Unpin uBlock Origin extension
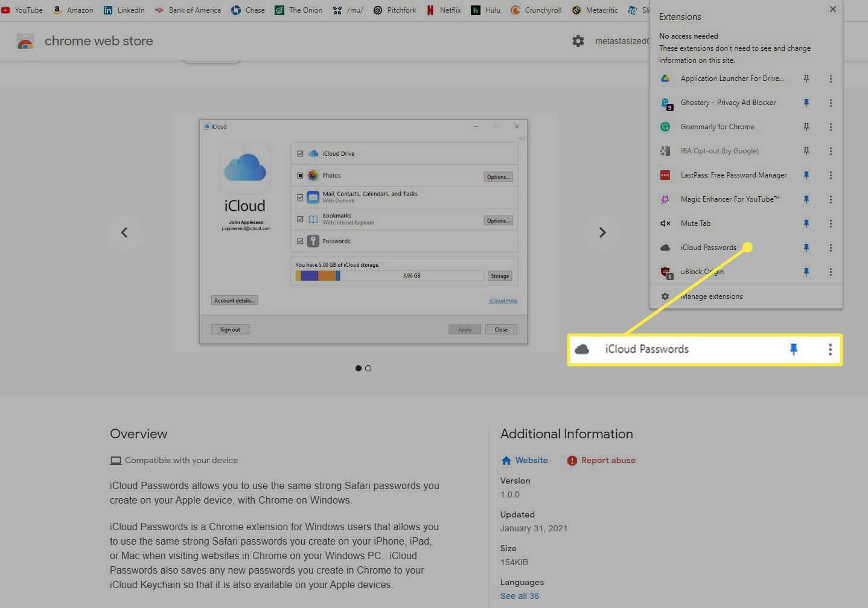Viewport: 868px width, 608px height. 806,272
